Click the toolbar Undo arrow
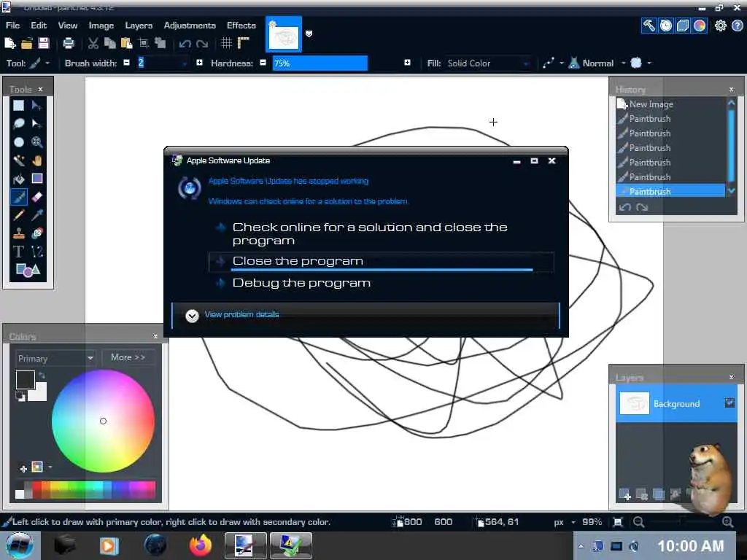Screen dimensions: 747x560 point(185,44)
